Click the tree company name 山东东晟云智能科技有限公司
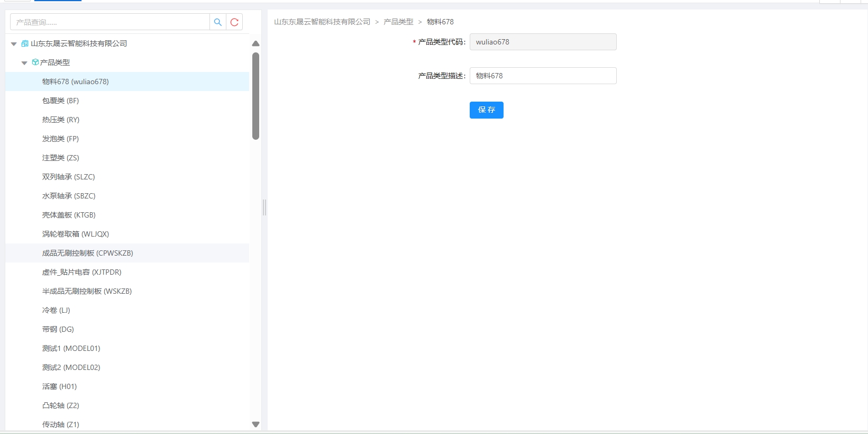 click(79, 43)
